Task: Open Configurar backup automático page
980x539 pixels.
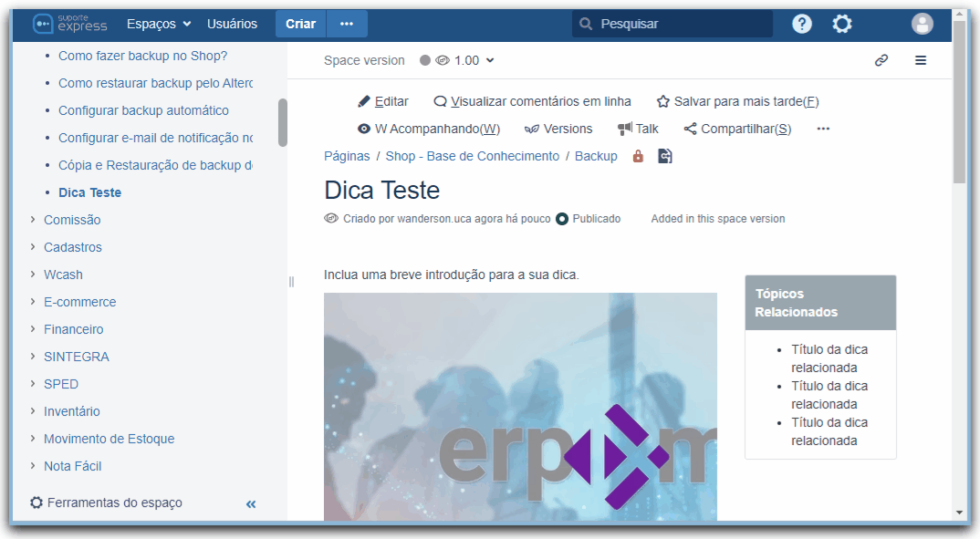Action: 144,110
